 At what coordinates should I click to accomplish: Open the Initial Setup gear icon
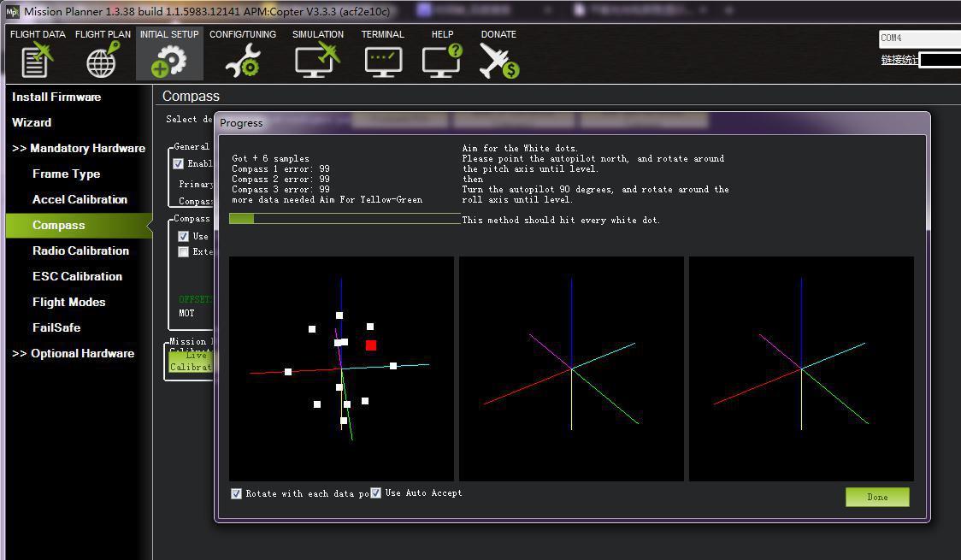pyautogui.click(x=168, y=62)
